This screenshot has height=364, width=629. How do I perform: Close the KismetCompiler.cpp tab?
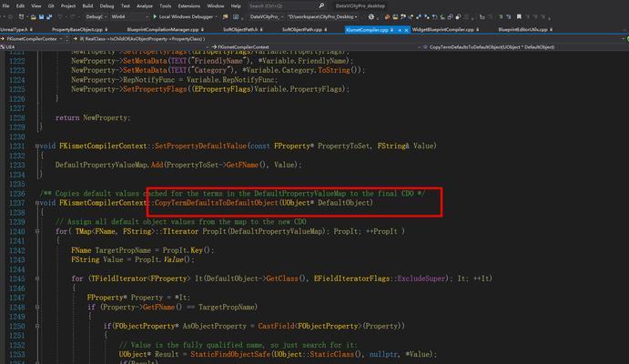(x=406, y=30)
